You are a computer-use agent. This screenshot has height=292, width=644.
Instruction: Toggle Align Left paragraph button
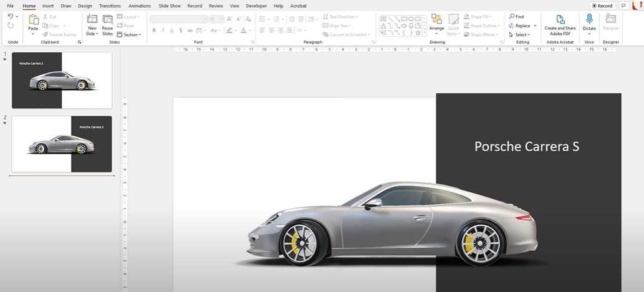click(x=262, y=31)
